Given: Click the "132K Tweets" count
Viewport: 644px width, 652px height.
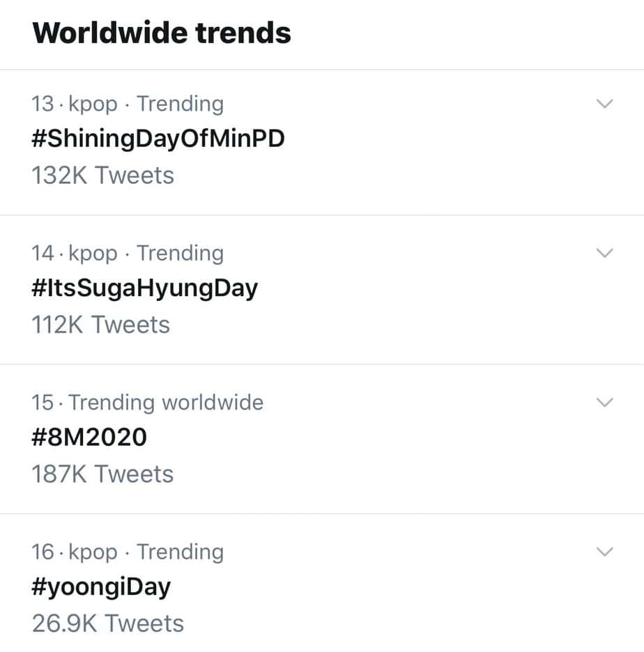Looking at the screenshot, I should coord(103,175).
